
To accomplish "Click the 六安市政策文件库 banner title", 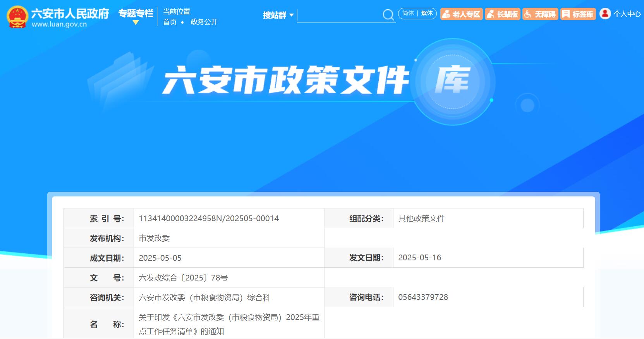I will tap(317, 80).
